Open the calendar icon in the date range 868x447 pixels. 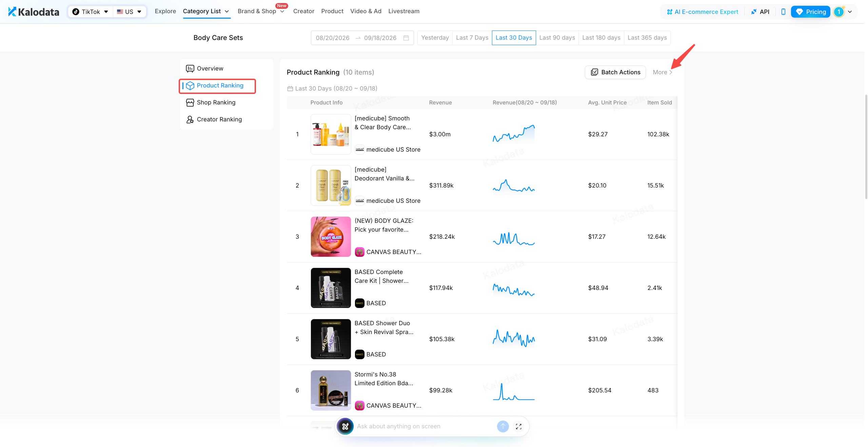tap(406, 38)
